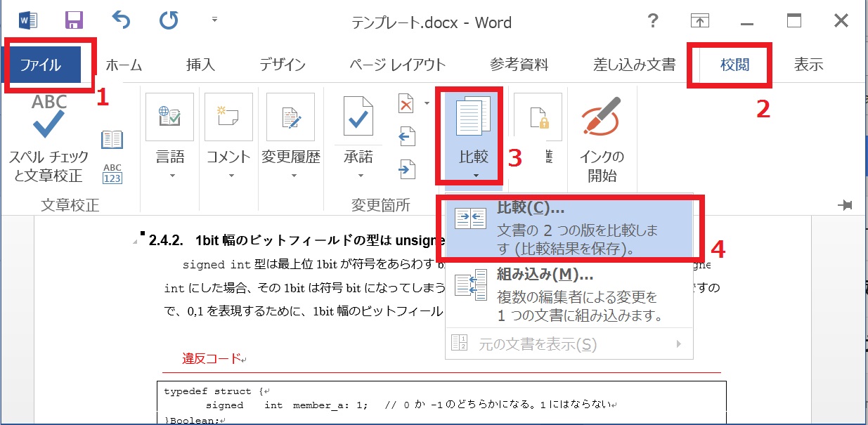
Task: Click the Help question mark button
Action: (653, 22)
